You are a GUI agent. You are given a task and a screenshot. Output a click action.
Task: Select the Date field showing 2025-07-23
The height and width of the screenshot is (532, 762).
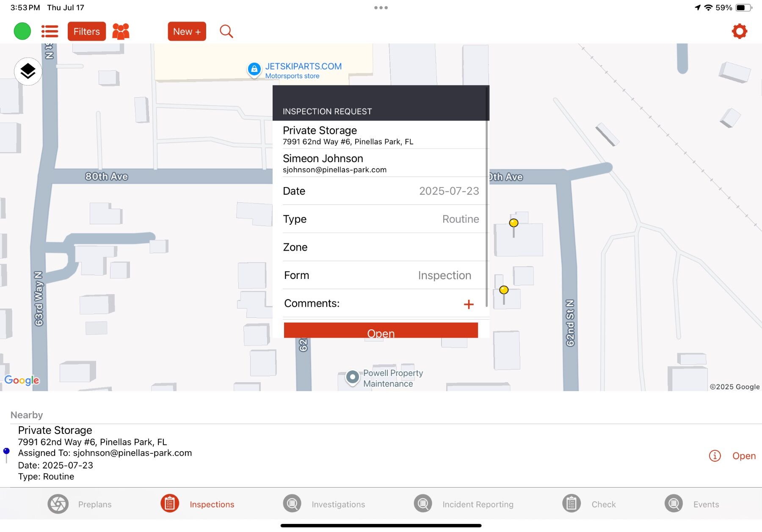click(381, 191)
